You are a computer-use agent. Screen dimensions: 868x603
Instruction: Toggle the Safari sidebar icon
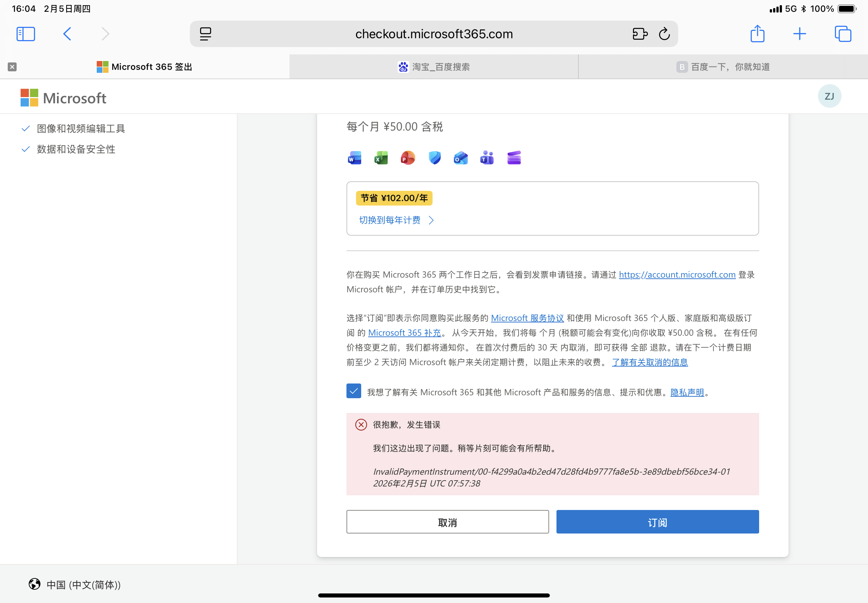(26, 34)
